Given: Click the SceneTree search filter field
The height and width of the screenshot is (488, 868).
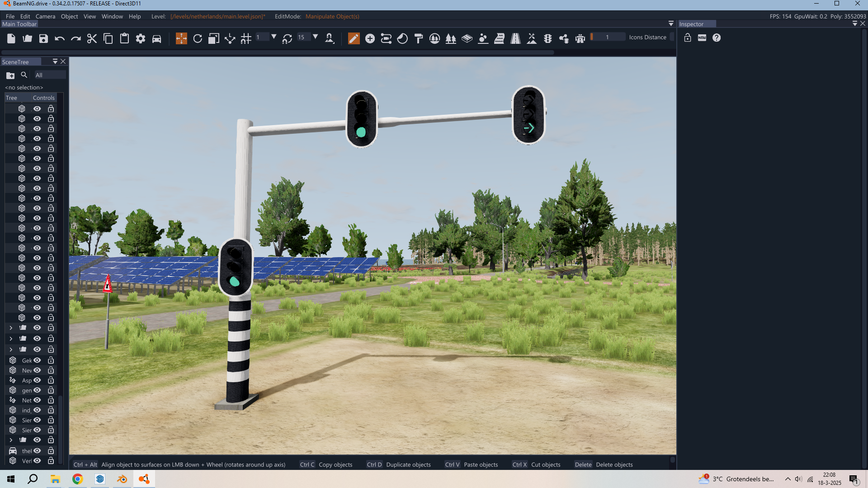Looking at the screenshot, I should click(x=50, y=75).
